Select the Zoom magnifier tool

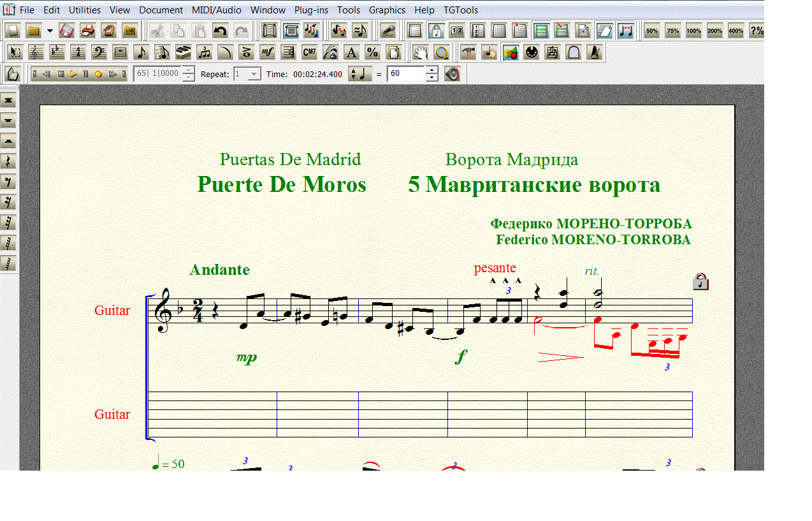pos(442,52)
